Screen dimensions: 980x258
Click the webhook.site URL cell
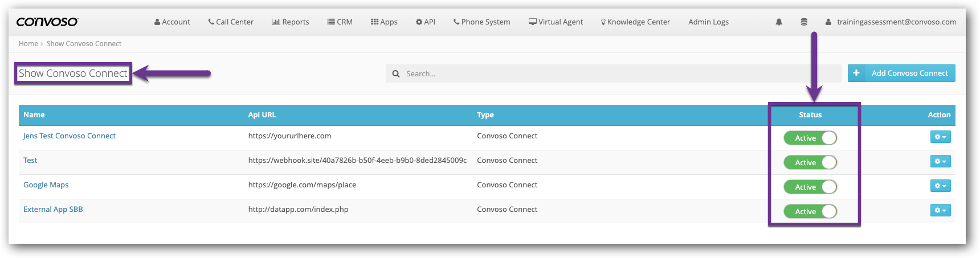(x=357, y=161)
